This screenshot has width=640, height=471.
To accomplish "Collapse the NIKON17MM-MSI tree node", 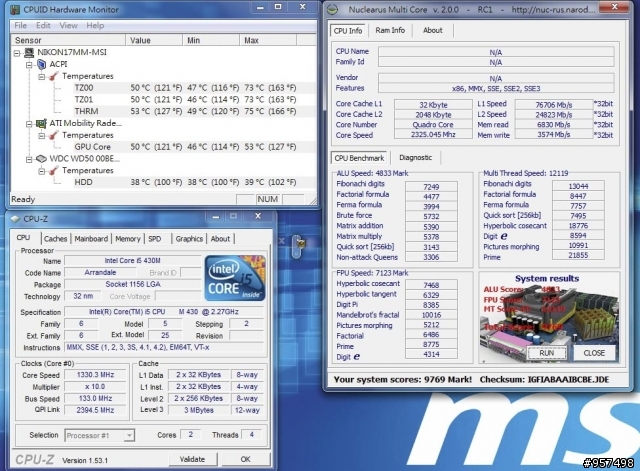I will coord(17,53).
